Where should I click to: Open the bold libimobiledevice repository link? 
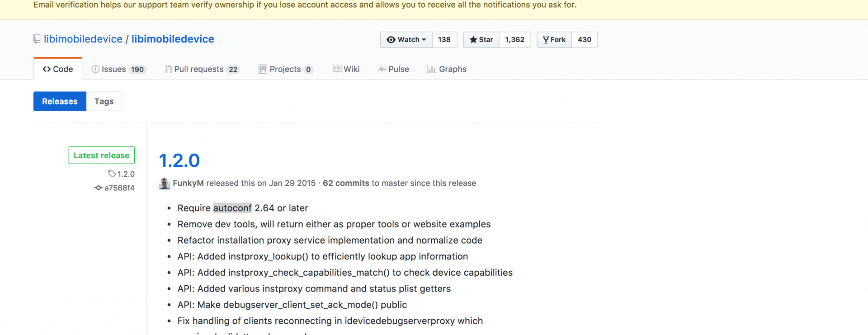(173, 39)
